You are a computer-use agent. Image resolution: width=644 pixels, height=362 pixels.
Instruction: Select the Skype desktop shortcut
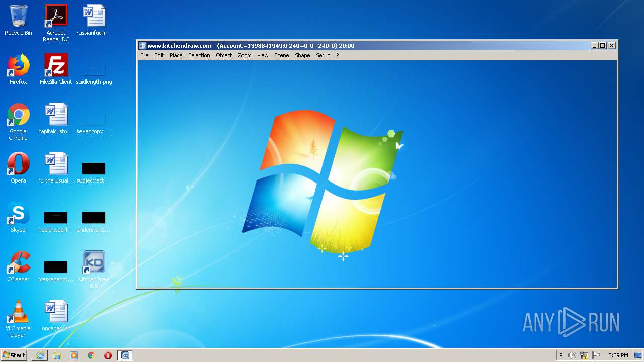tap(18, 217)
